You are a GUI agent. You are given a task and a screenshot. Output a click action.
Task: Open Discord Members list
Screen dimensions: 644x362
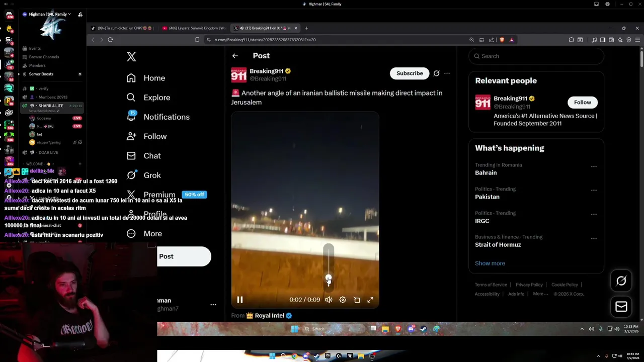tap(34, 65)
